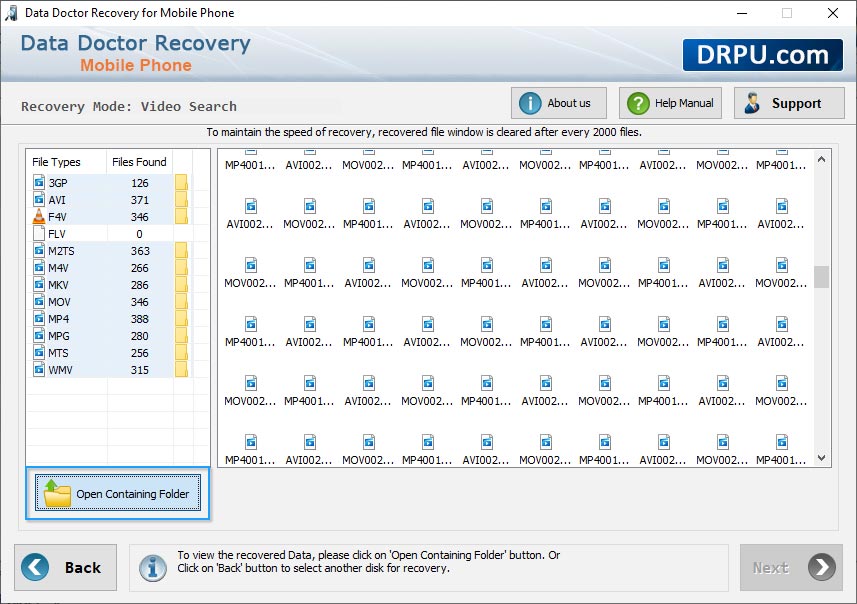The image size is (857, 604).
Task: Click the file grid scrollbar thumb
Action: [821, 277]
